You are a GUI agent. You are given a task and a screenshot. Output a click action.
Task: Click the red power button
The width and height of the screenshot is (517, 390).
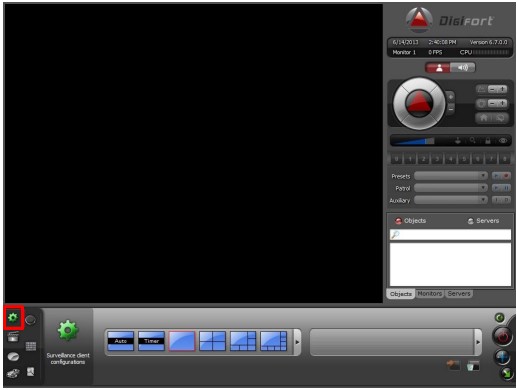pyautogui.click(x=503, y=336)
